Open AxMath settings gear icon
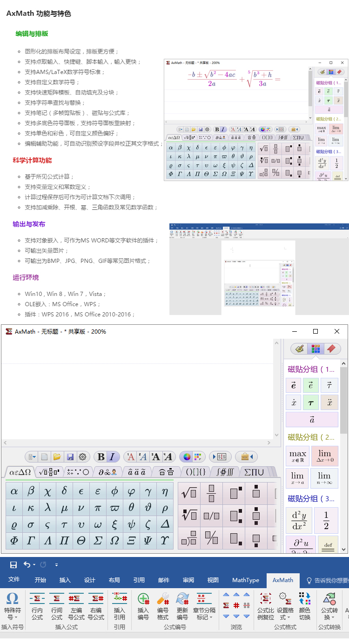349x644 pixels. 83,456
